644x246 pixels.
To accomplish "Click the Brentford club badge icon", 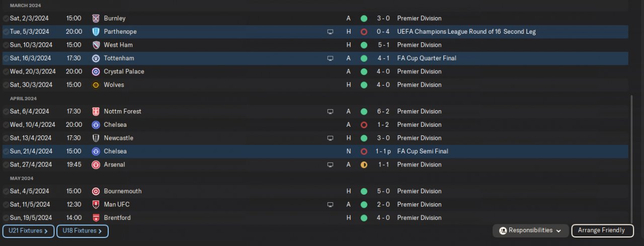I will coord(96,218).
